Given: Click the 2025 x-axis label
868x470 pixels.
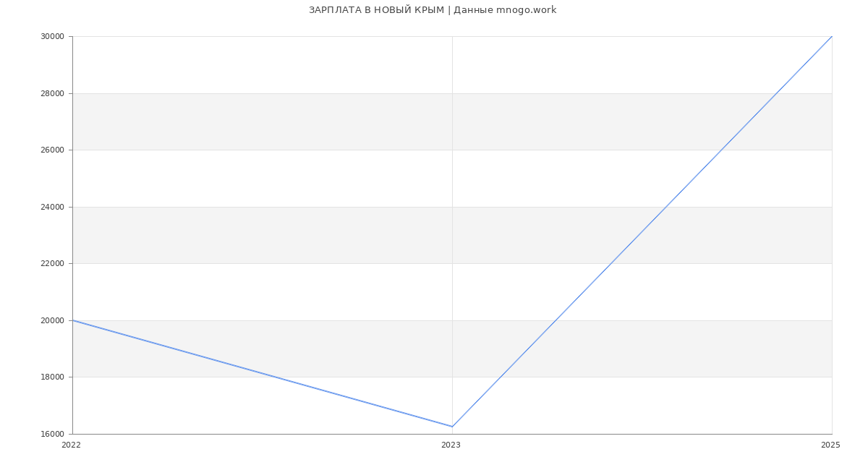Looking at the screenshot, I should (x=830, y=445).
